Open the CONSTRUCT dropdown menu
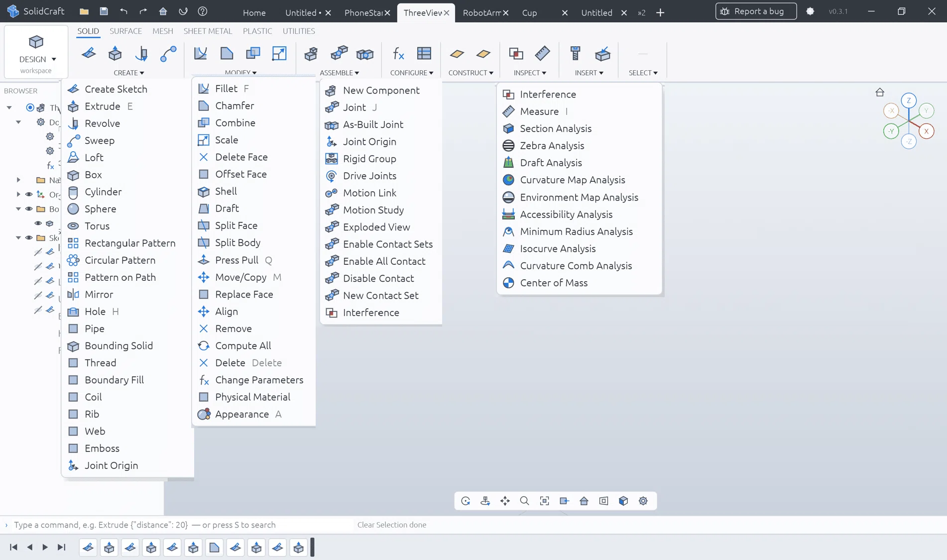This screenshot has height=560, width=947. (x=471, y=73)
